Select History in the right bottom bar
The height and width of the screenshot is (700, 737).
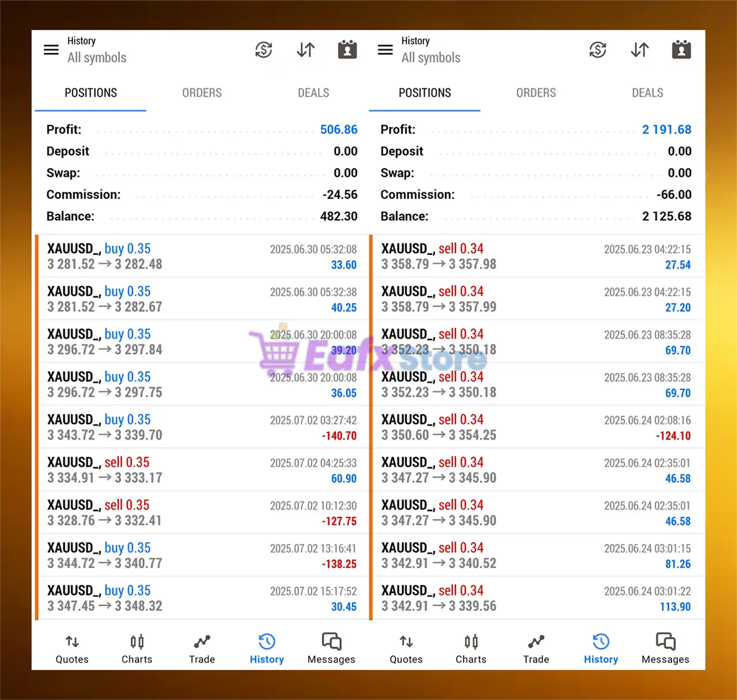pos(601,649)
